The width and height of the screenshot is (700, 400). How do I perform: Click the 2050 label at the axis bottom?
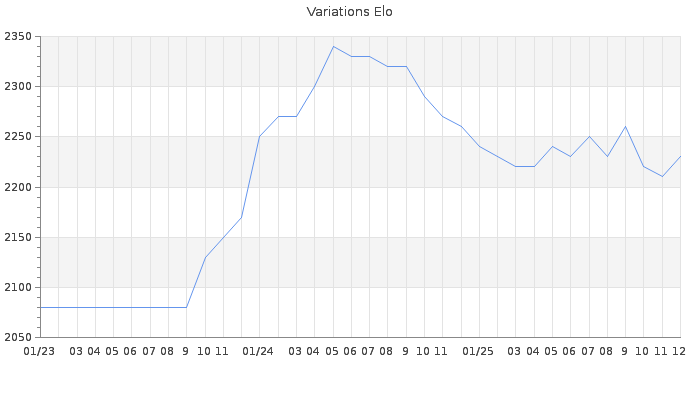tap(18, 337)
